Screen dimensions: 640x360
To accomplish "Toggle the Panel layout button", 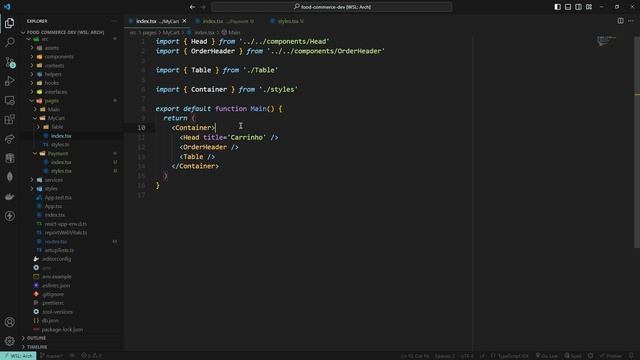I will (x=568, y=7).
